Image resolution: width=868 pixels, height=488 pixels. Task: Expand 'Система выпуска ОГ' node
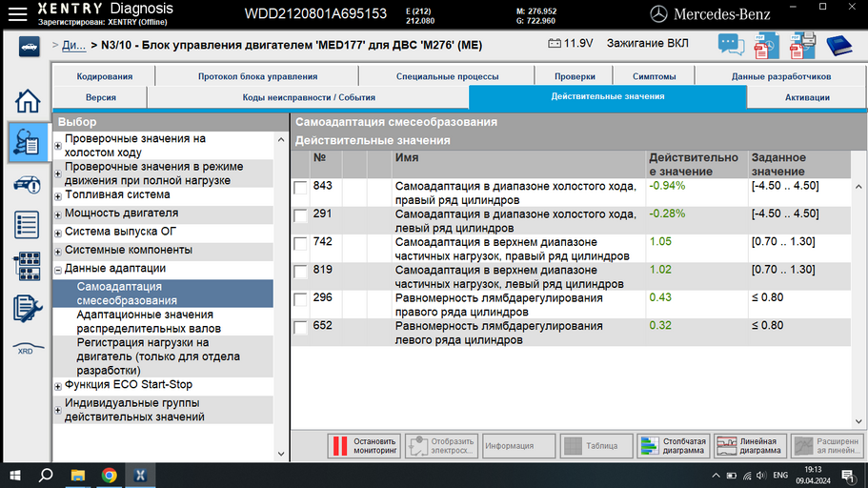(x=58, y=234)
